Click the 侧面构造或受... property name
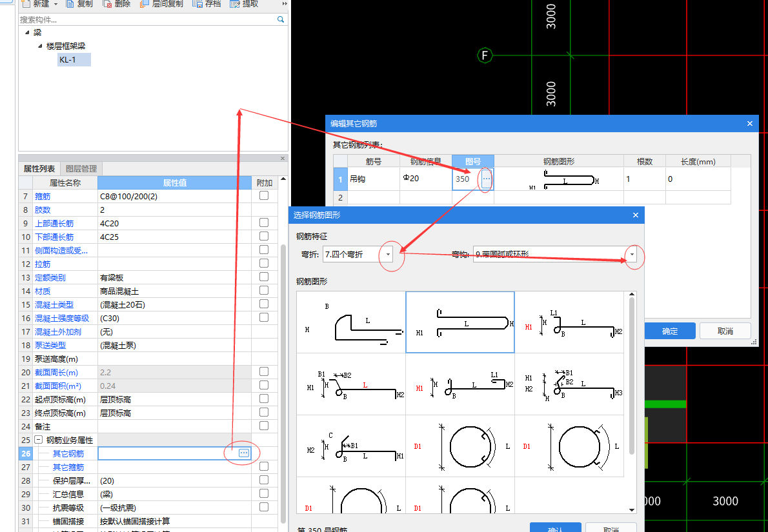Image resolution: width=768 pixels, height=532 pixels. 61,251
